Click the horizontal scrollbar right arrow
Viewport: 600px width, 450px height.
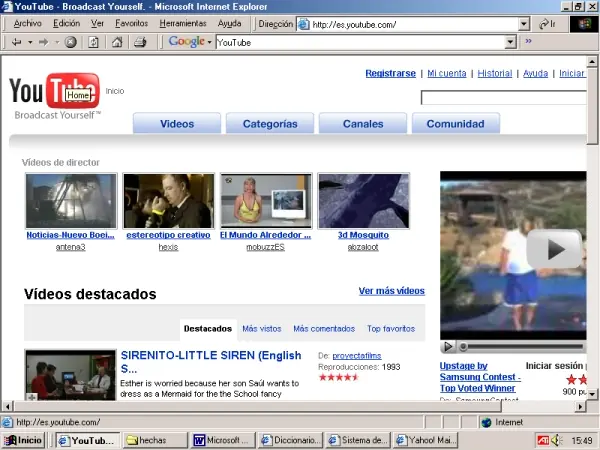[x=580, y=406]
